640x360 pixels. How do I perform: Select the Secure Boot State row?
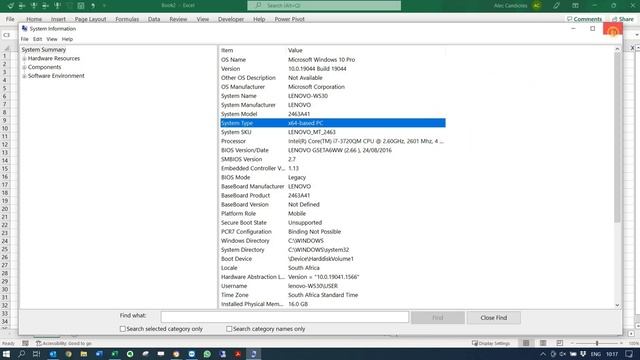tap(333, 223)
